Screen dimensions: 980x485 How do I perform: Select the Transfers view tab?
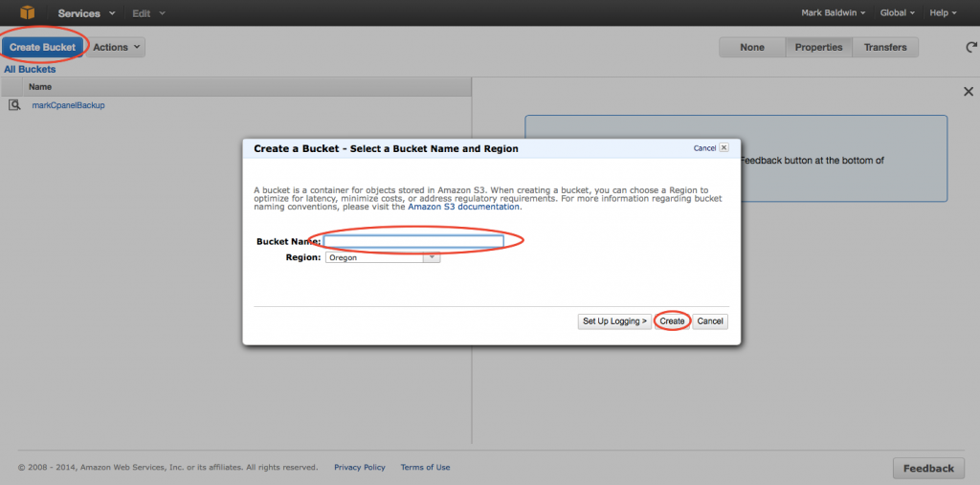pos(885,48)
